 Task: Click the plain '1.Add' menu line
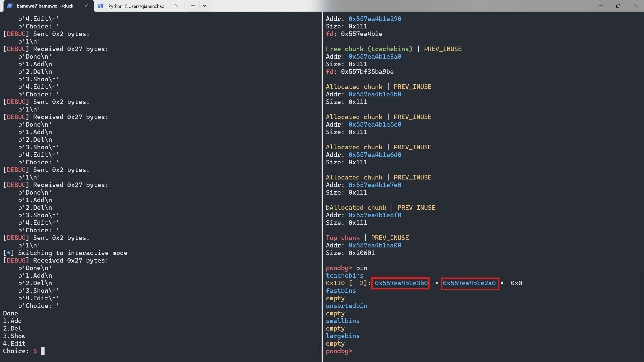pyautogui.click(x=12, y=321)
